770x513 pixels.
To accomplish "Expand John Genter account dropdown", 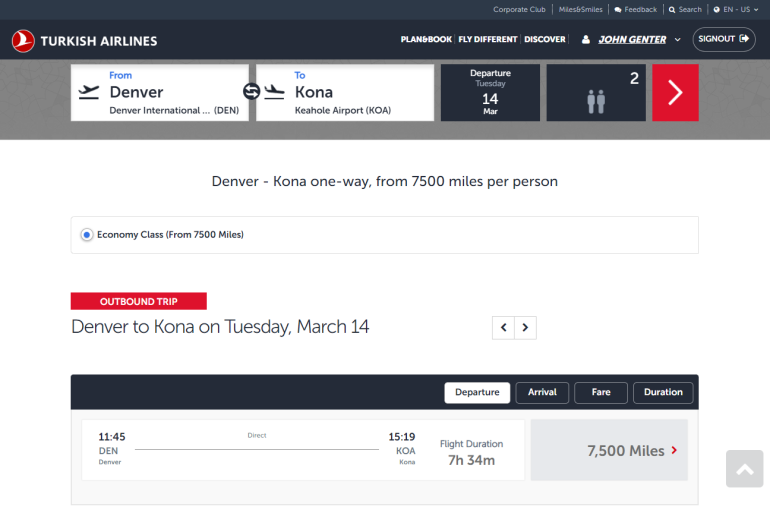I will (677, 40).
